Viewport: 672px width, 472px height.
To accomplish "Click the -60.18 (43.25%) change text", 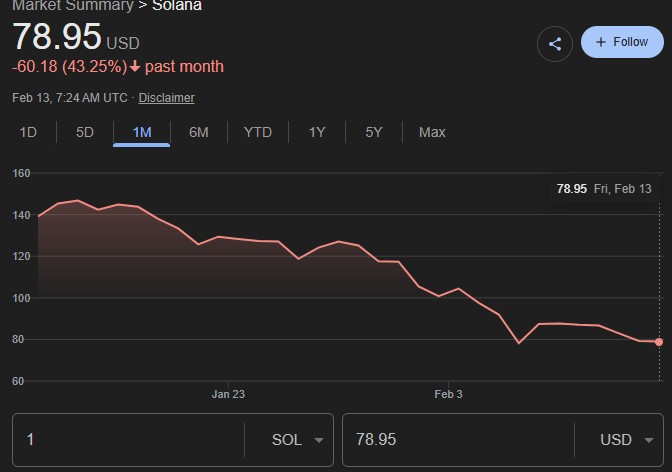I will (70, 67).
